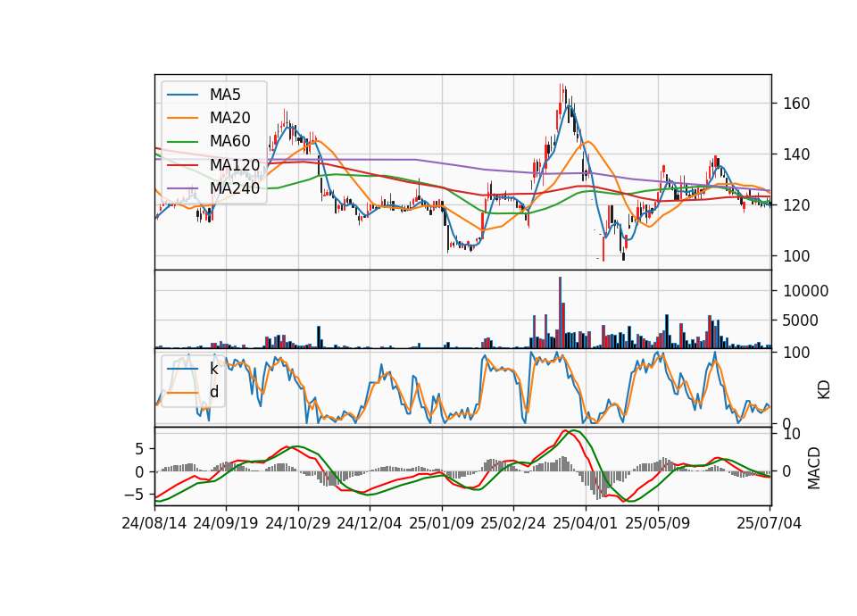
Task: Click the MA60 legend label
Action: pyautogui.click(x=229, y=141)
